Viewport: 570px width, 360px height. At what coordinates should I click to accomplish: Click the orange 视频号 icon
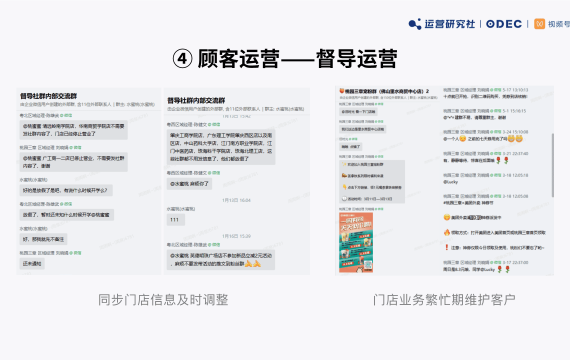(539, 24)
